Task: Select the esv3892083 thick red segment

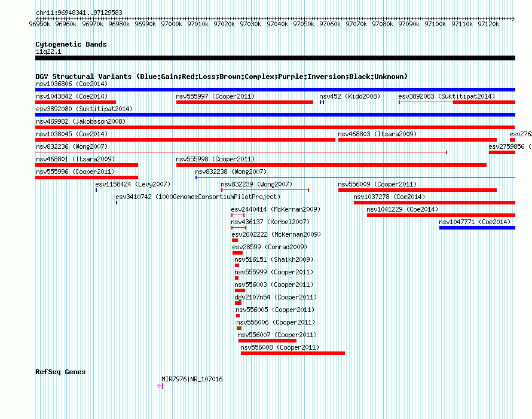Action: pyautogui.click(x=484, y=102)
